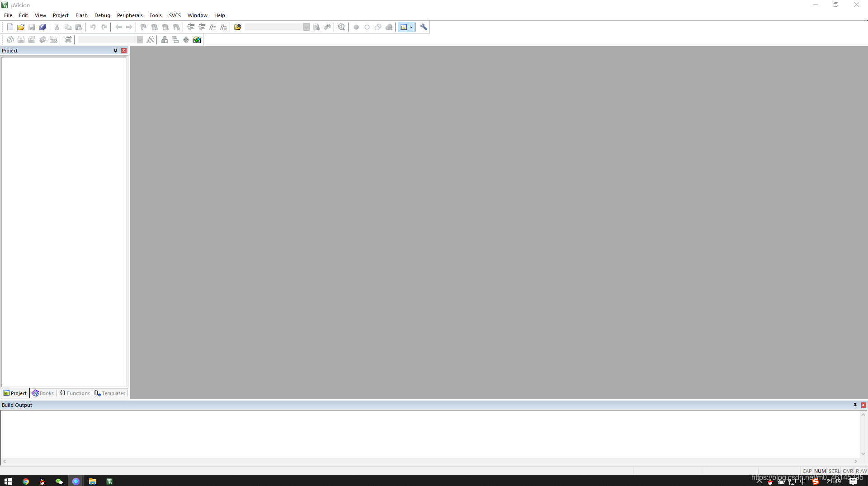Close the Project panel

click(124, 51)
